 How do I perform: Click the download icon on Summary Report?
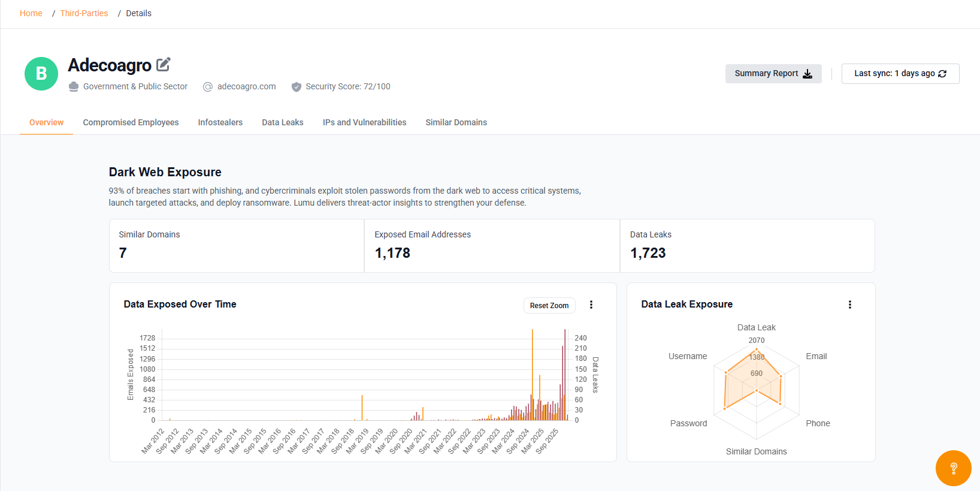pos(807,74)
